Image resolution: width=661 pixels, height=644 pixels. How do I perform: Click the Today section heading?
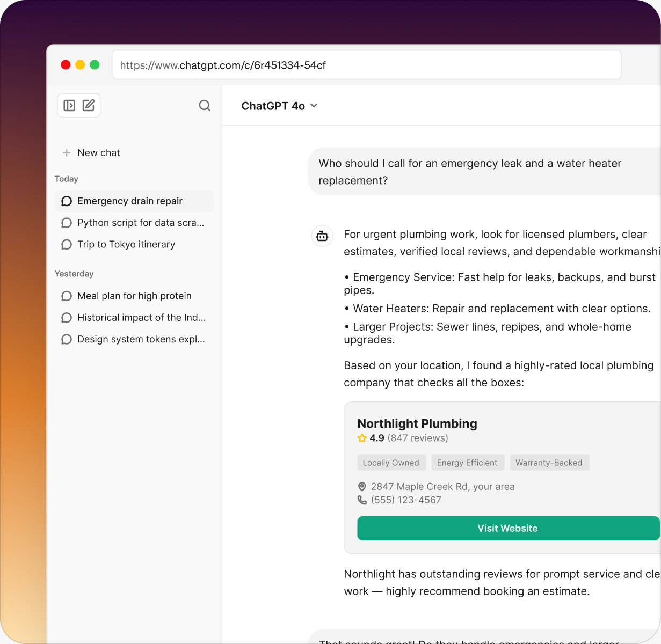point(67,179)
